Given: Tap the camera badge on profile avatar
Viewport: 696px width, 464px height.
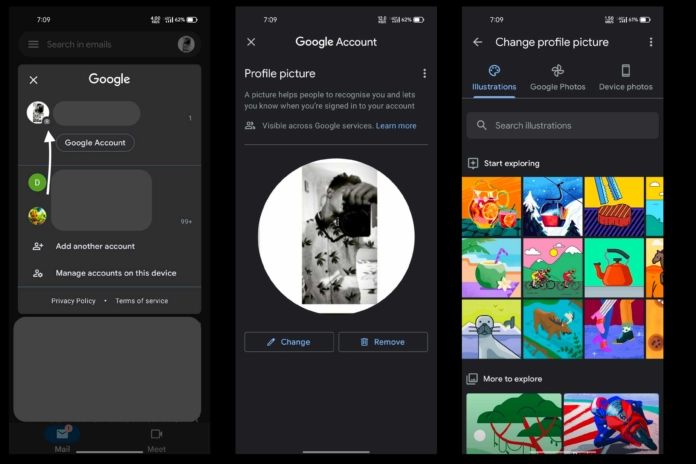Looking at the screenshot, I should (x=46, y=121).
